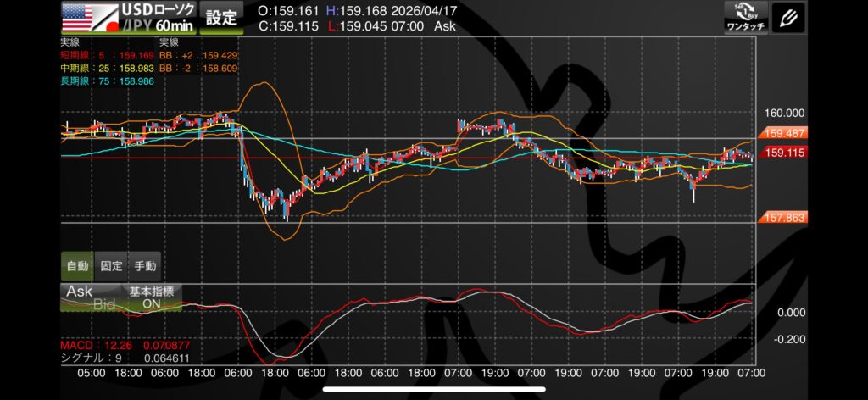Tap the USD/JPY flag pair icon
Screen dimensions: 868x400
(89, 17)
